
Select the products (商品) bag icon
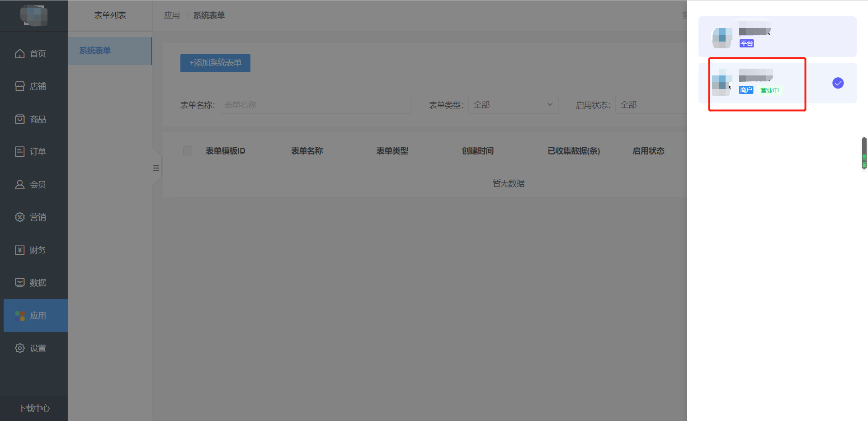(x=20, y=119)
